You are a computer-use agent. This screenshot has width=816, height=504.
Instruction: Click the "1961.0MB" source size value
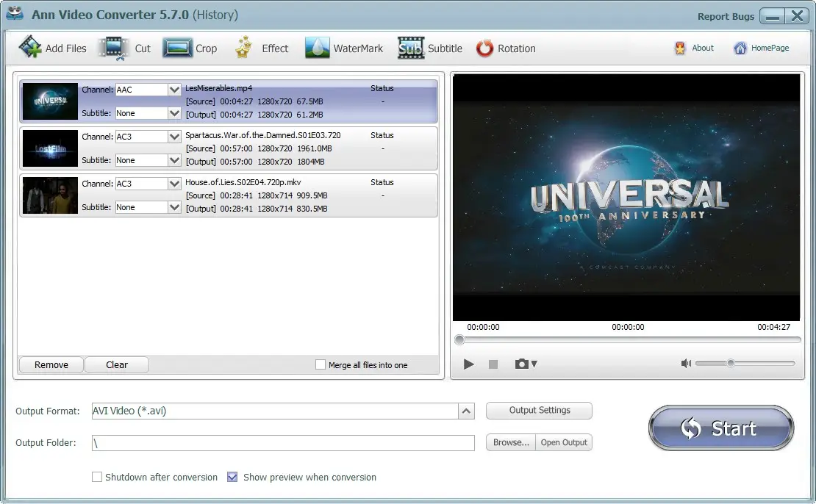click(315, 148)
